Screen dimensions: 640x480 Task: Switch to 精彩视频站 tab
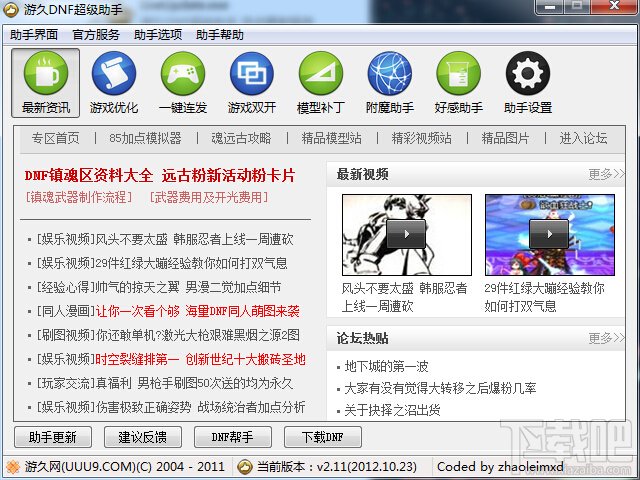point(422,138)
